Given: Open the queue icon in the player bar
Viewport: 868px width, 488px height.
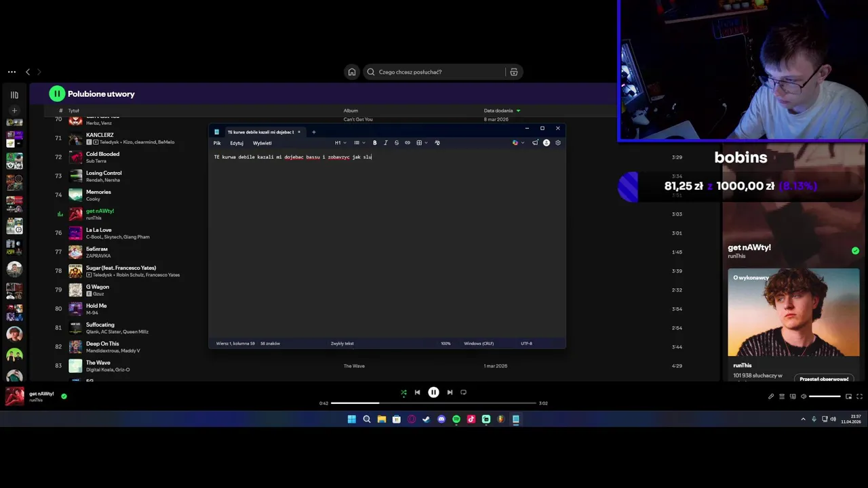Looking at the screenshot, I should 782,396.
